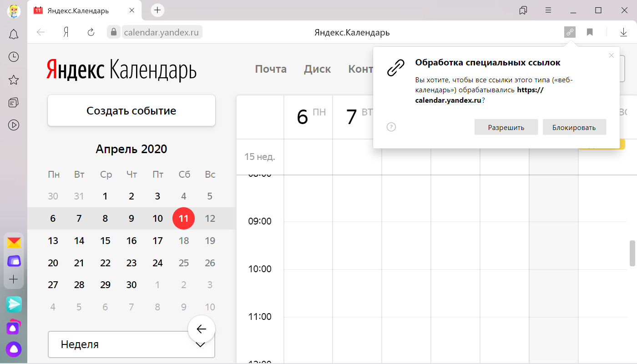The height and width of the screenshot is (364, 637).
Task: Click the Яндекс Календарь logo
Action: (x=121, y=70)
